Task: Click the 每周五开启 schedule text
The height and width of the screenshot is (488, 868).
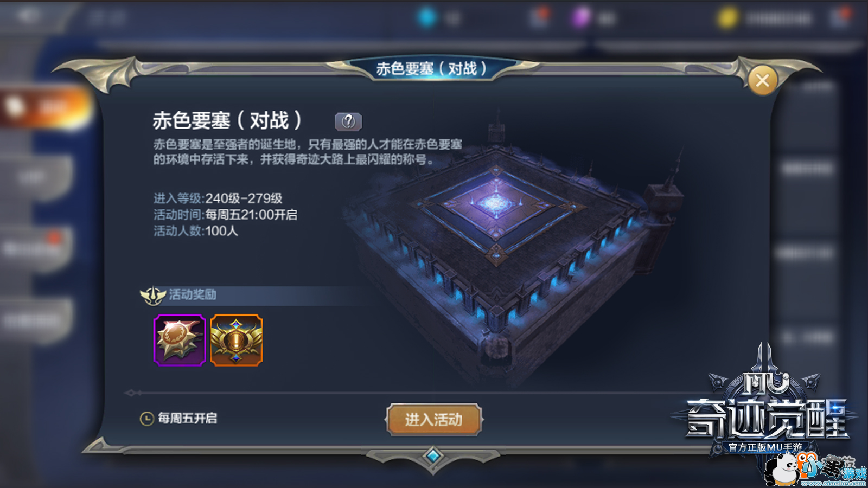Action: (188, 419)
